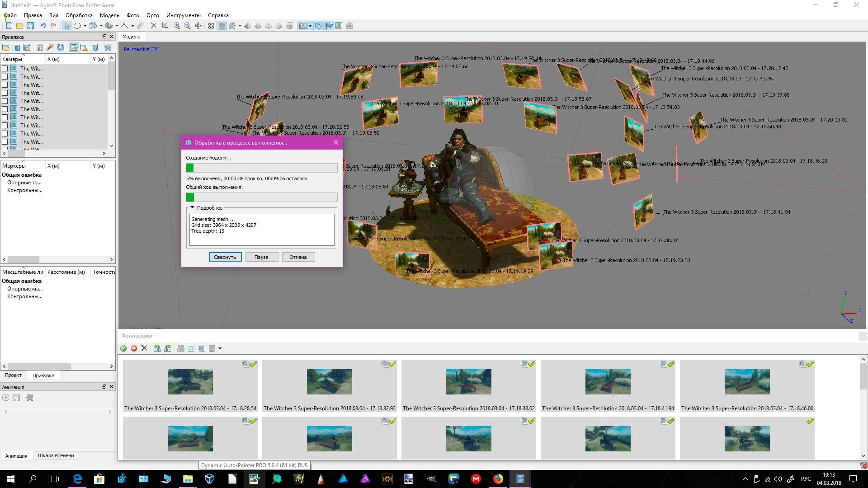Viewport: 868px width, 488px height.
Task: Select the circle selection tool
Action: point(77,26)
